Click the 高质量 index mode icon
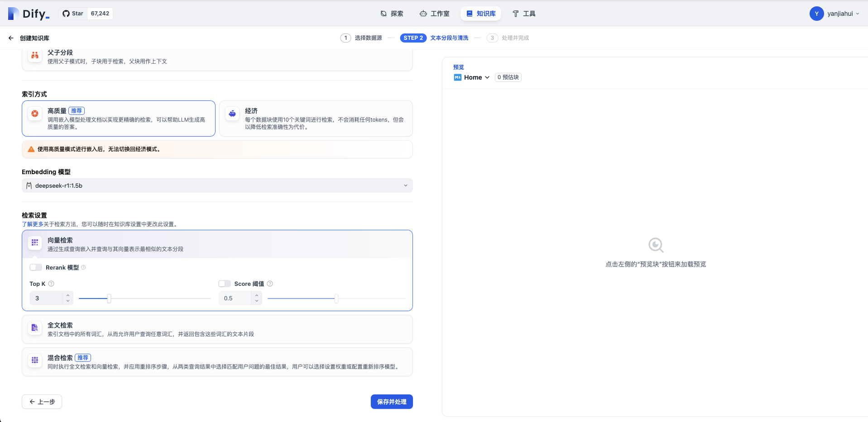 [x=35, y=114]
